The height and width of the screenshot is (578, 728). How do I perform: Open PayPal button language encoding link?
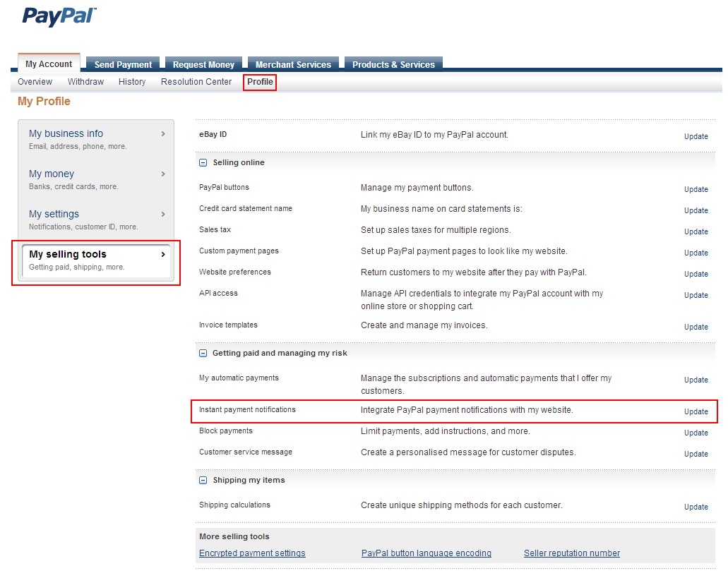pos(426,553)
